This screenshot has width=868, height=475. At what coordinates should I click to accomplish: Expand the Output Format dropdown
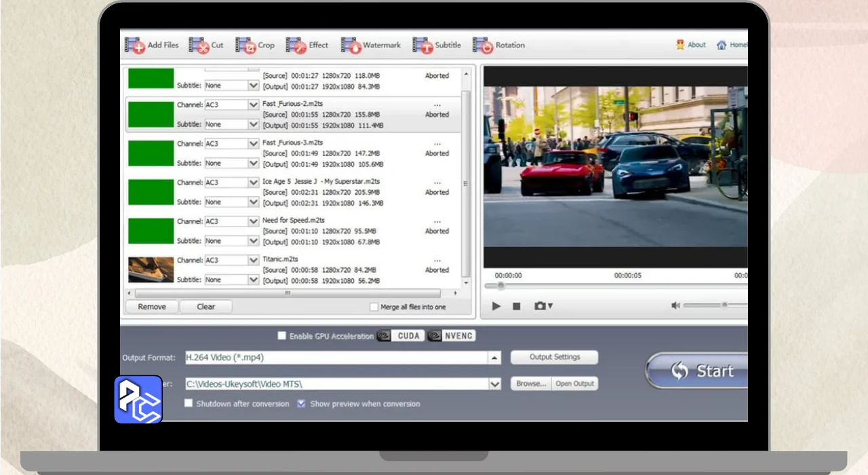[x=495, y=358]
